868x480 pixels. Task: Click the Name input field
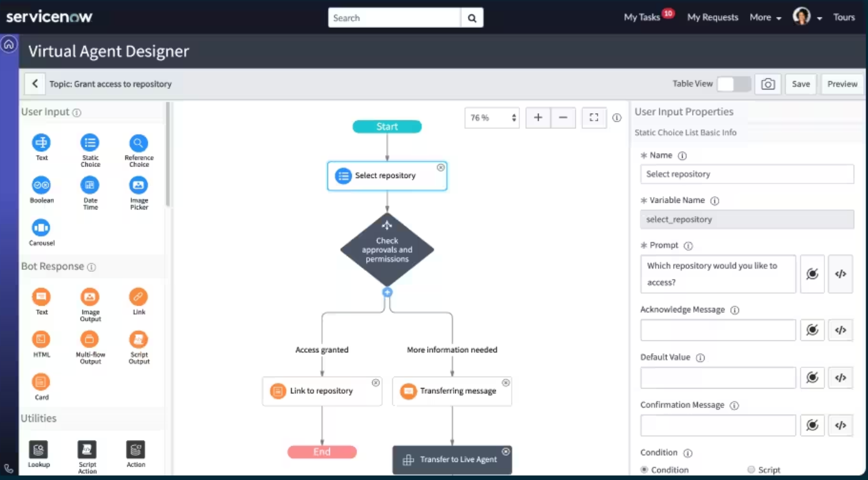tap(747, 174)
